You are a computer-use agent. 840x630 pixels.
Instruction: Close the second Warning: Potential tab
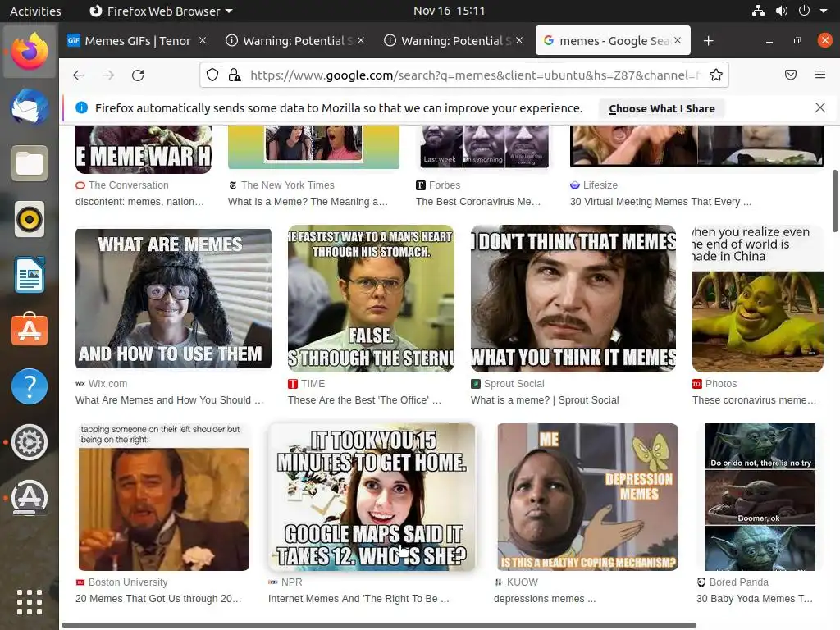point(519,40)
